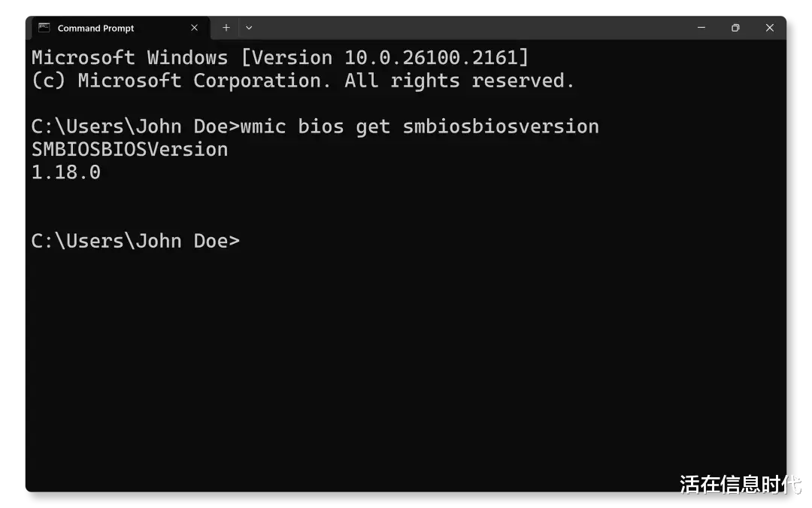The width and height of the screenshot is (812, 508).
Task: Click the BIOS version value 1.18.0
Action: point(66,172)
